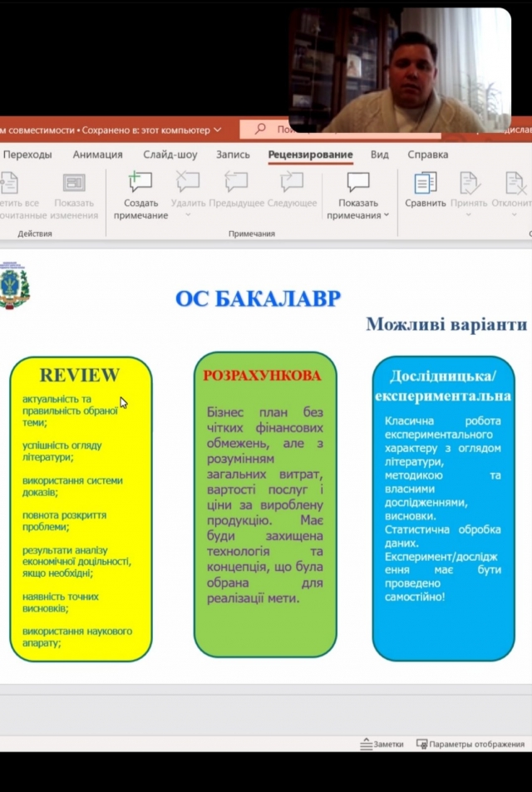Click the Отклонить change icon
This screenshot has width=532, height=792.
(516, 183)
